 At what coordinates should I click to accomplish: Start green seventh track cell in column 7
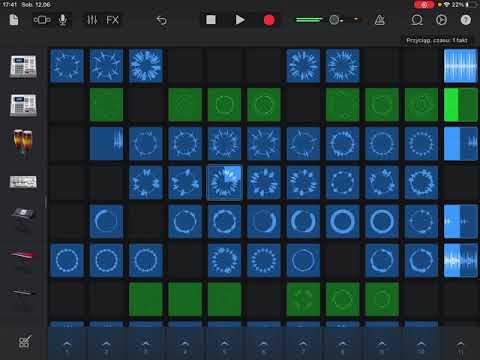pos(303,299)
